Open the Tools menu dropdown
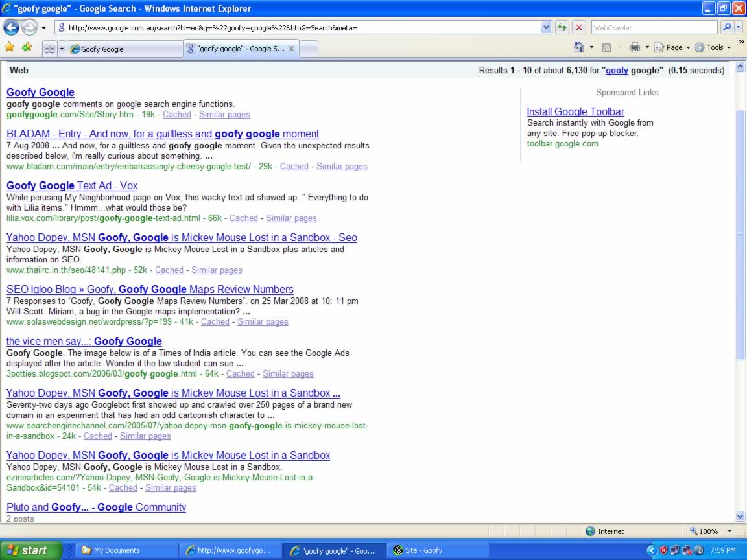 tap(713, 47)
